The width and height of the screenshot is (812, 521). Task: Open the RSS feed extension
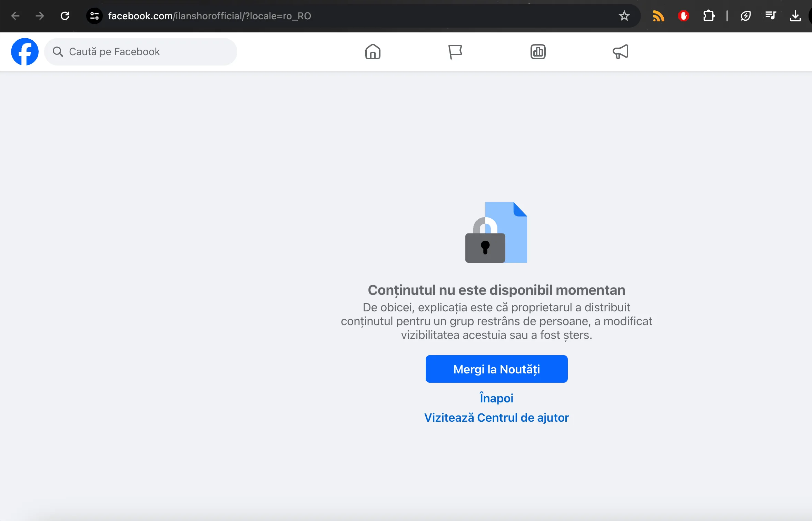(658, 16)
